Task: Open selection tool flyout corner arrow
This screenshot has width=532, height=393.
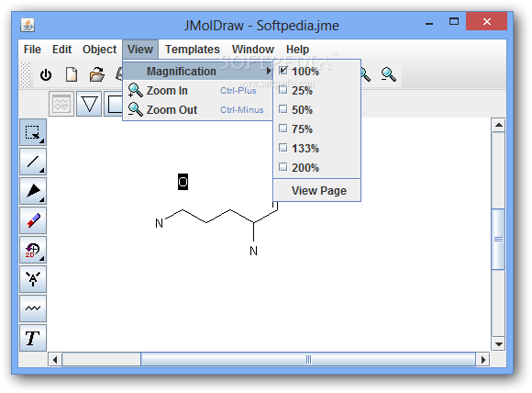Action: coord(41,140)
